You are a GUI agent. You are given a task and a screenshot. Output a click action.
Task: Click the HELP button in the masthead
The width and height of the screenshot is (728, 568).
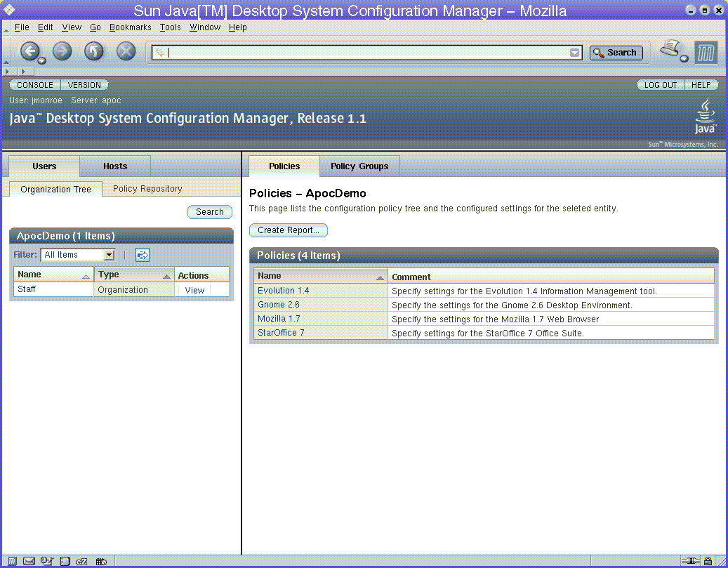701,85
